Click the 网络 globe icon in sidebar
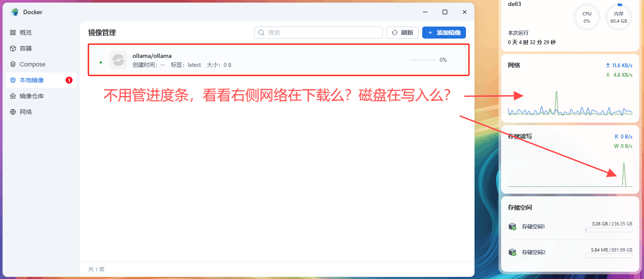This screenshot has height=279, width=644. (x=13, y=112)
